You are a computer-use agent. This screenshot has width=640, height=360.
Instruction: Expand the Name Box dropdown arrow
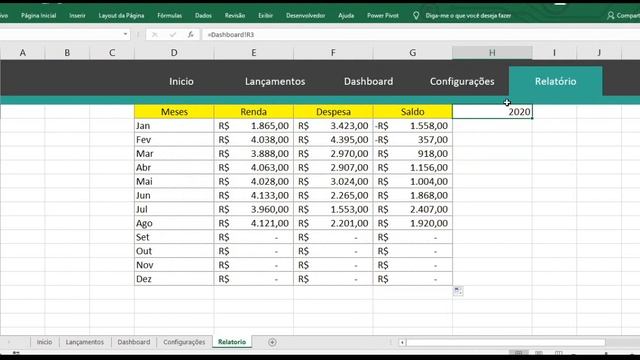[x=125, y=34]
